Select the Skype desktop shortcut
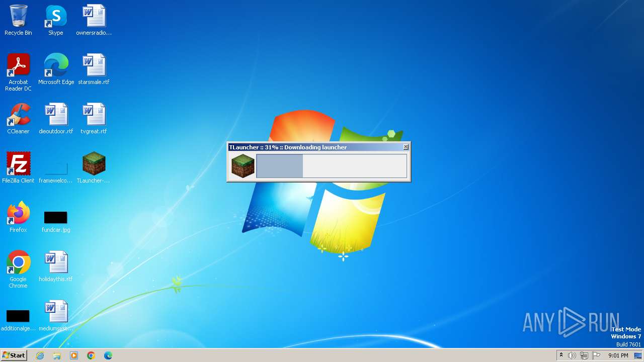This screenshot has height=362, width=644. coord(56,20)
